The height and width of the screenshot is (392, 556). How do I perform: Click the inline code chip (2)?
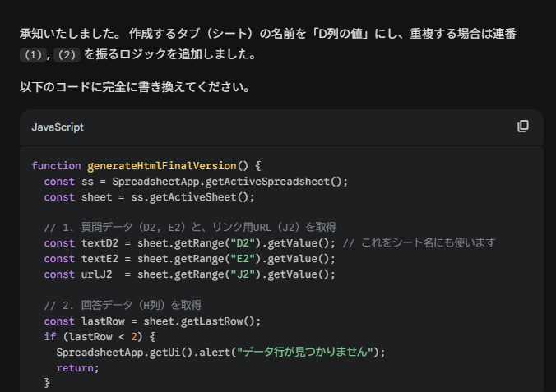pyautogui.click(x=67, y=54)
